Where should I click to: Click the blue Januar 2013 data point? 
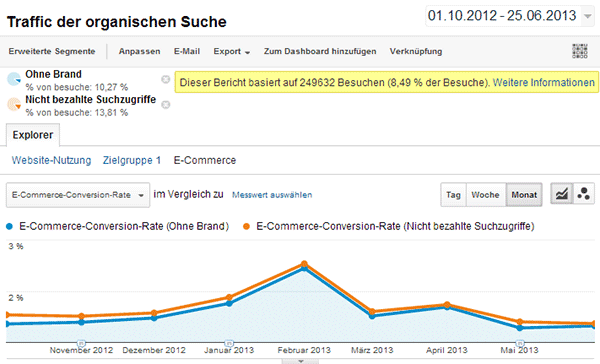tap(229, 304)
